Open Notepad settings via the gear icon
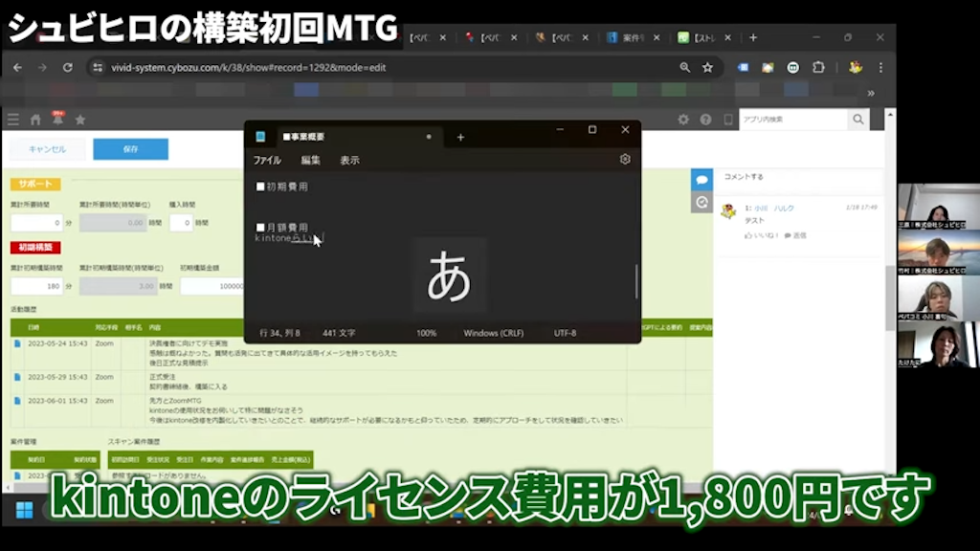Image resolution: width=980 pixels, height=551 pixels. 626,160
